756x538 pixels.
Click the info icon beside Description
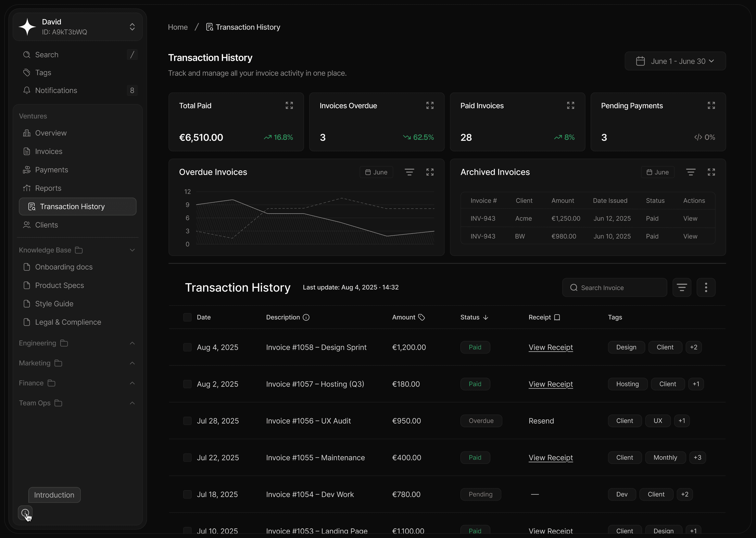click(306, 317)
